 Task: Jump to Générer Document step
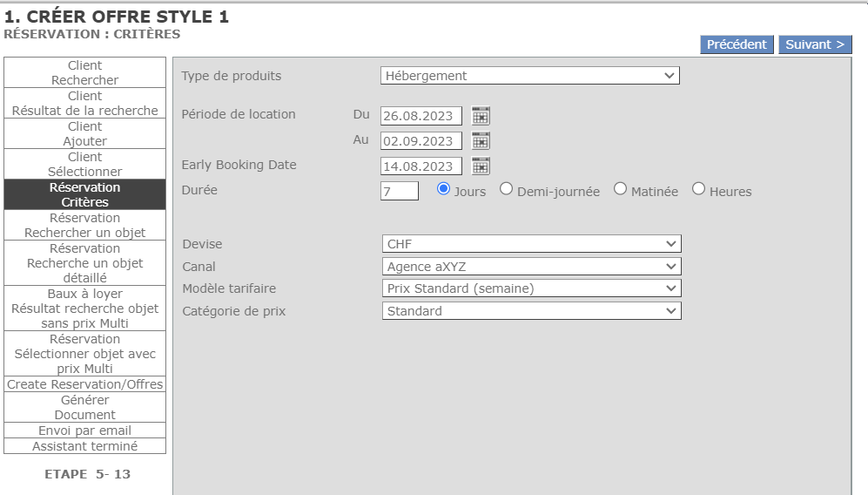(84, 407)
